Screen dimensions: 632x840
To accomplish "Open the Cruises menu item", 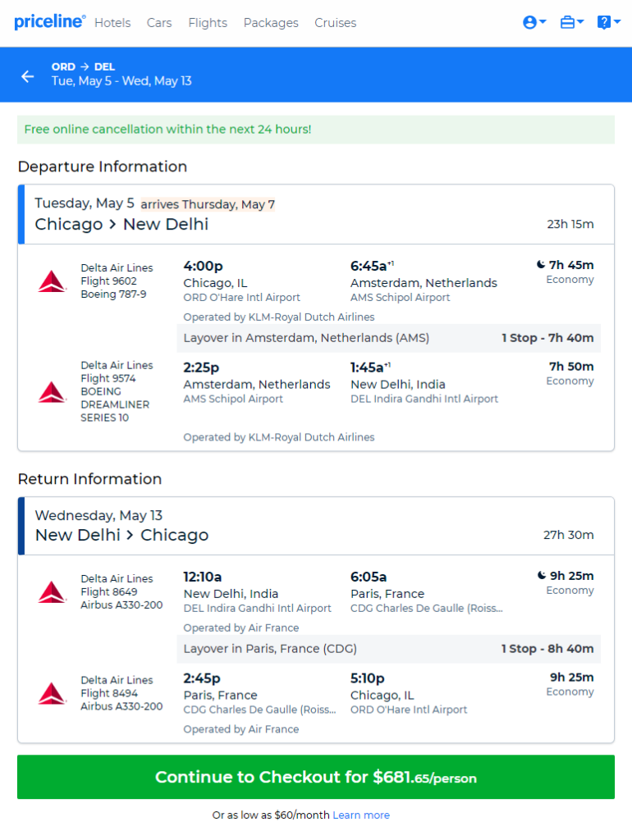I will click(335, 23).
